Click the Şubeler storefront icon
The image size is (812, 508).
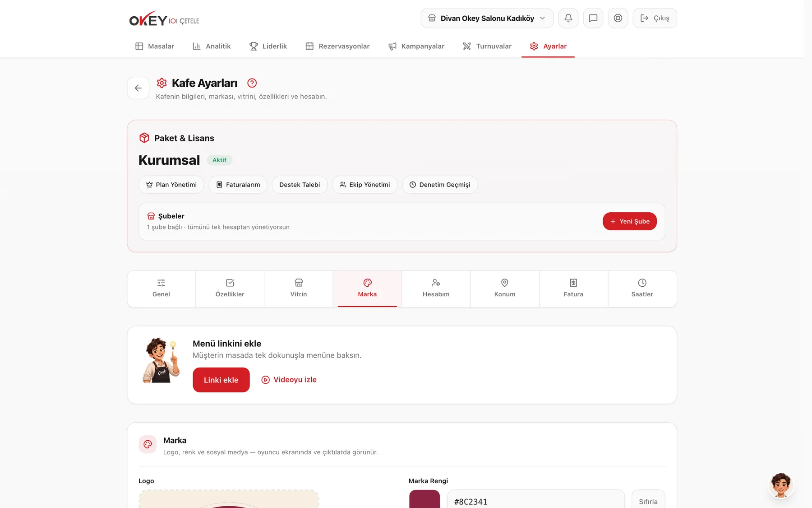pos(151,216)
